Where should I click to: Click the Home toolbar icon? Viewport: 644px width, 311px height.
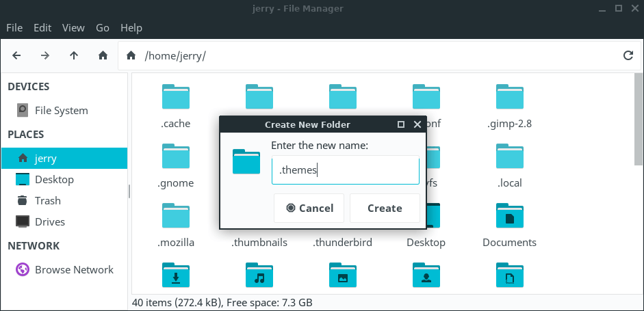click(103, 55)
